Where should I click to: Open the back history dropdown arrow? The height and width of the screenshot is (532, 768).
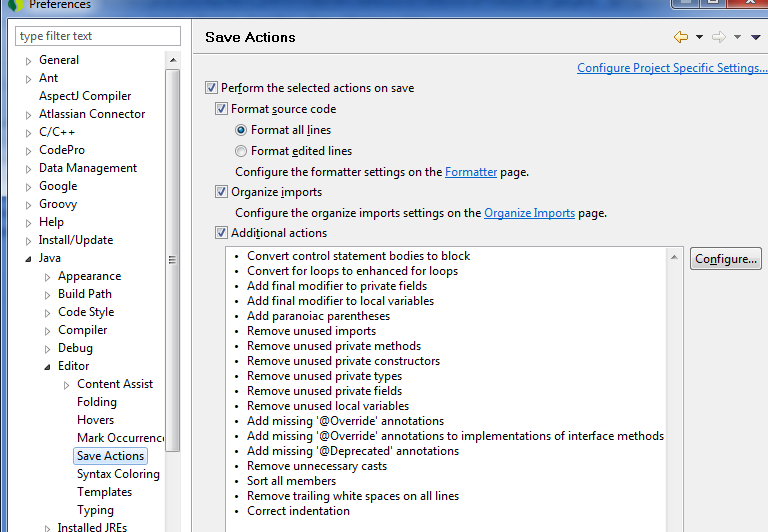(699, 37)
